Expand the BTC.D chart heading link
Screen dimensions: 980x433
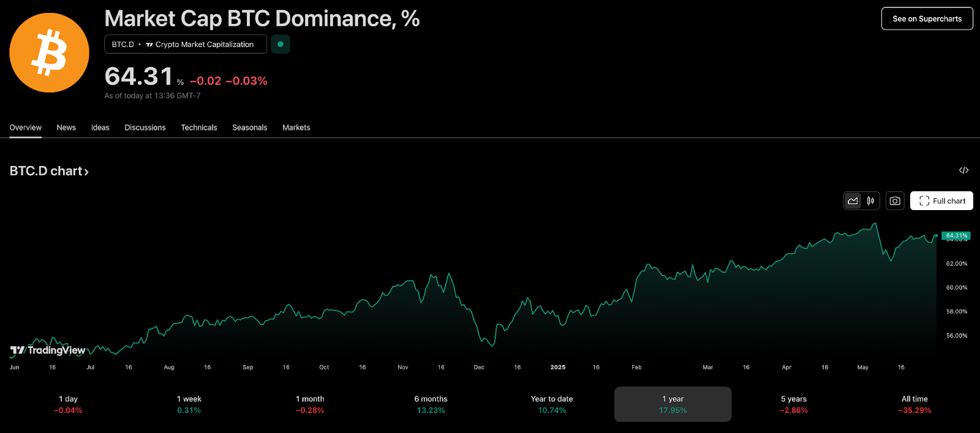tap(49, 171)
